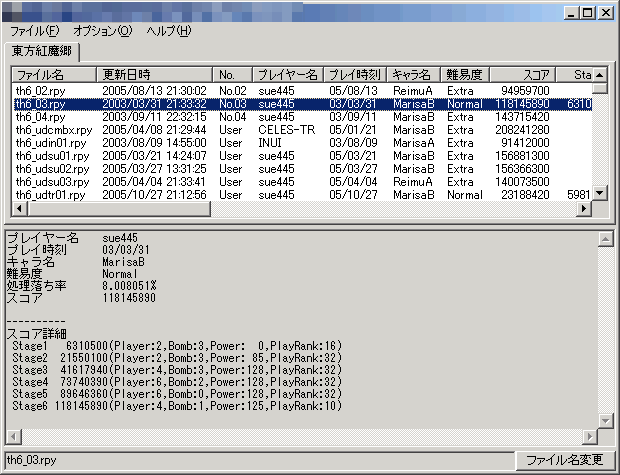The image size is (620, 475).
Task: Open the ファイル(F) menu
Action: point(34,31)
